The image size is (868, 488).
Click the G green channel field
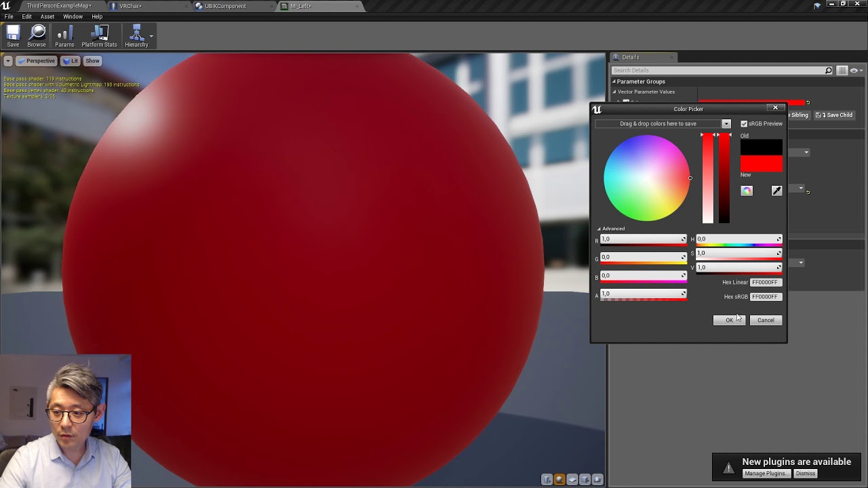[644, 258]
